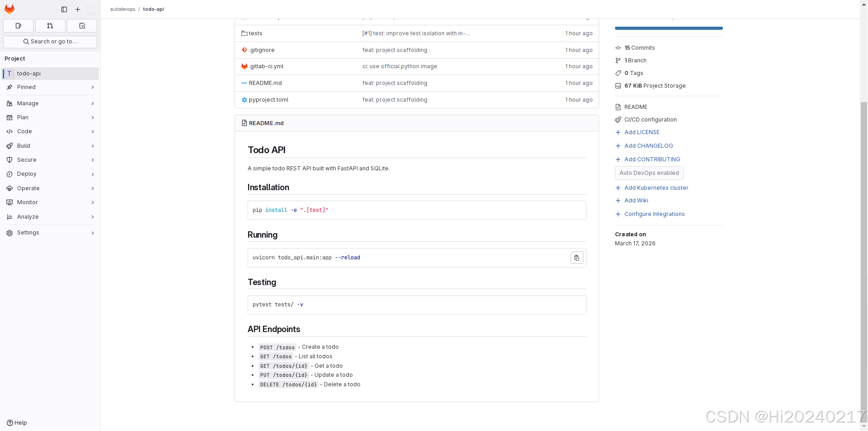Expand the Monitor menu
Viewport: 868px width, 431px height.
[x=50, y=202]
